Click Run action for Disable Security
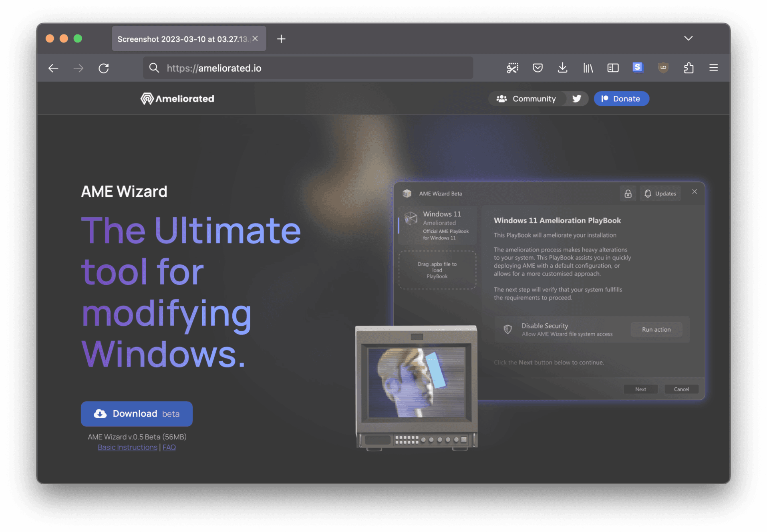Image resolution: width=767 pixels, height=532 pixels. pyautogui.click(x=656, y=329)
